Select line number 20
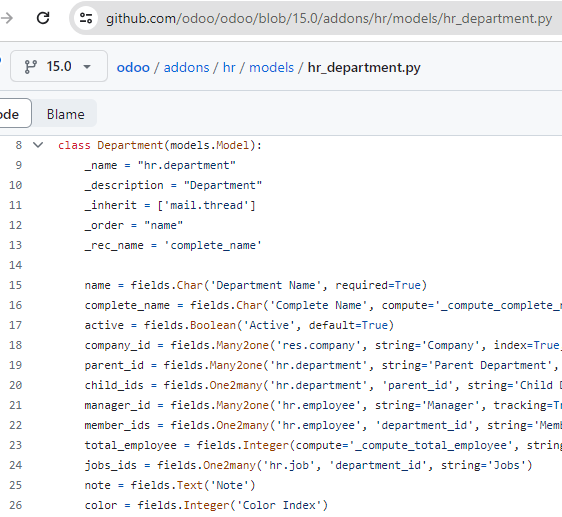Viewport: 562px width, 517px height. pos(15,385)
